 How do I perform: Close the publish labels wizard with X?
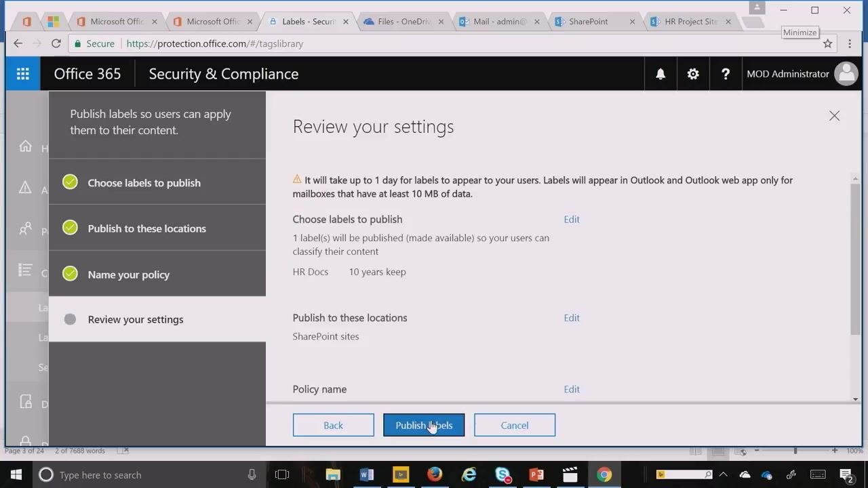834,116
